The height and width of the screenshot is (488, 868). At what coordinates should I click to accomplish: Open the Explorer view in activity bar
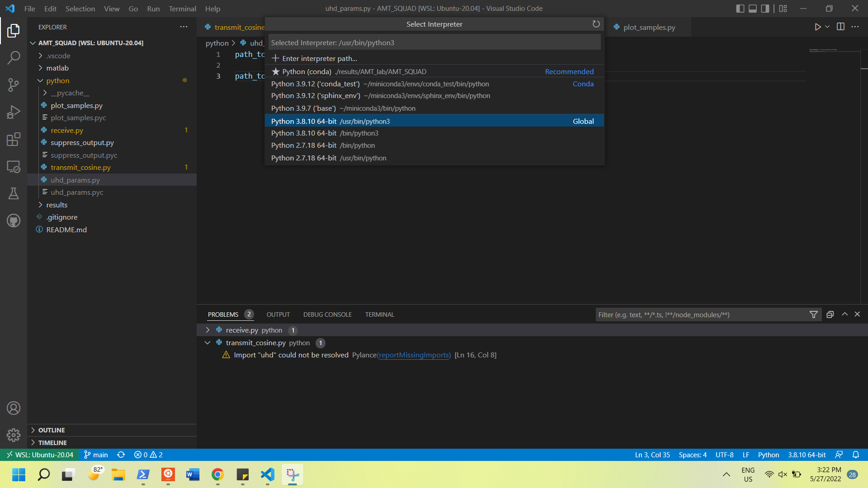pos(14,31)
